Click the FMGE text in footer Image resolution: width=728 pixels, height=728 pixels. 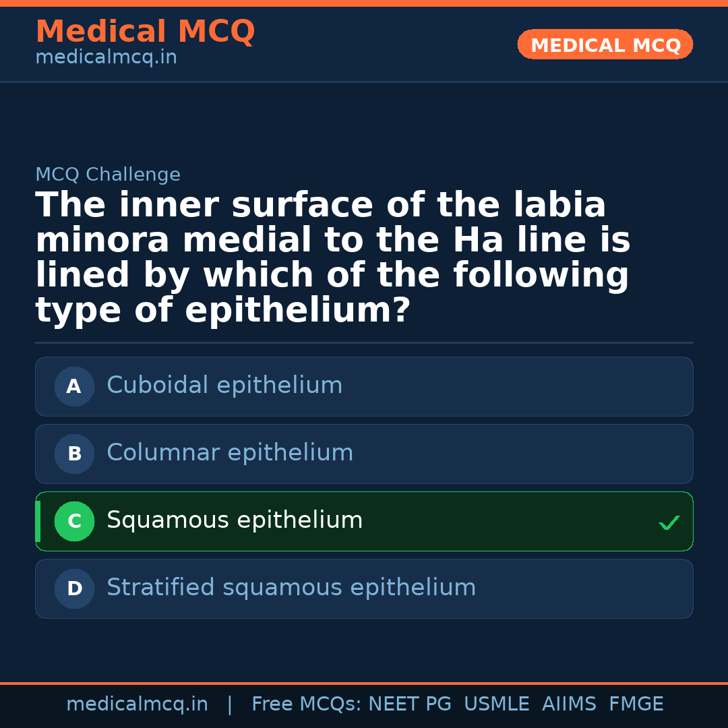(x=636, y=704)
